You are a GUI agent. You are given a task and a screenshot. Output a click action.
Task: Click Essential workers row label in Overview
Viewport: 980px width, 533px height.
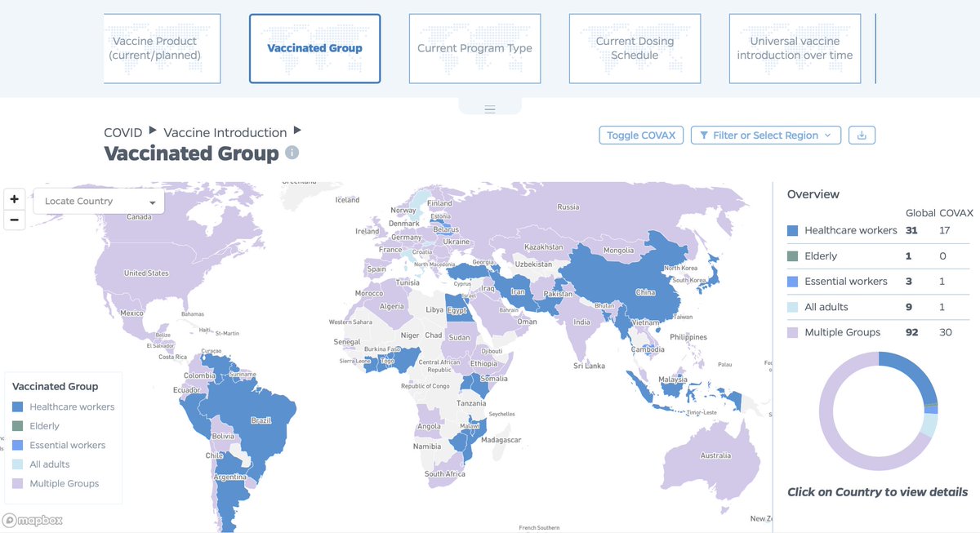click(845, 281)
